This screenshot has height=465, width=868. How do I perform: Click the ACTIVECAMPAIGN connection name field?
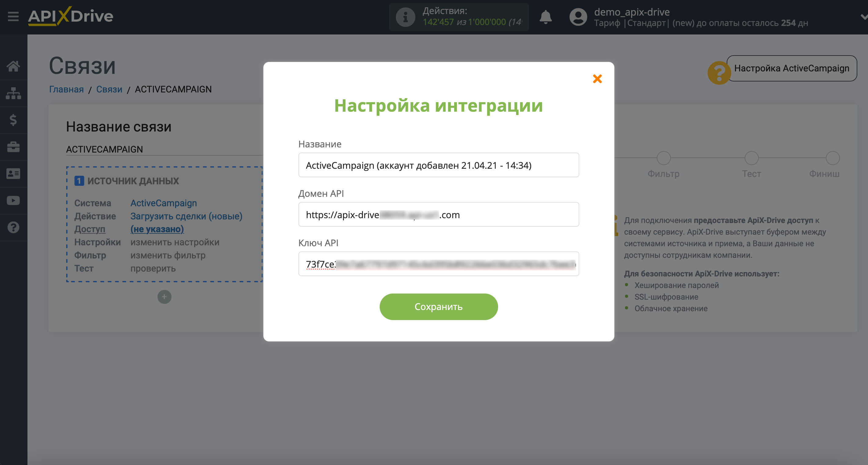point(165,149)
